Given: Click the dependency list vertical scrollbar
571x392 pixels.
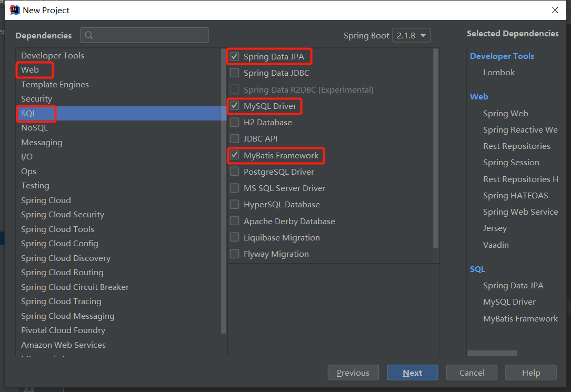Looking at the screenshot, I should coord(436,148).
